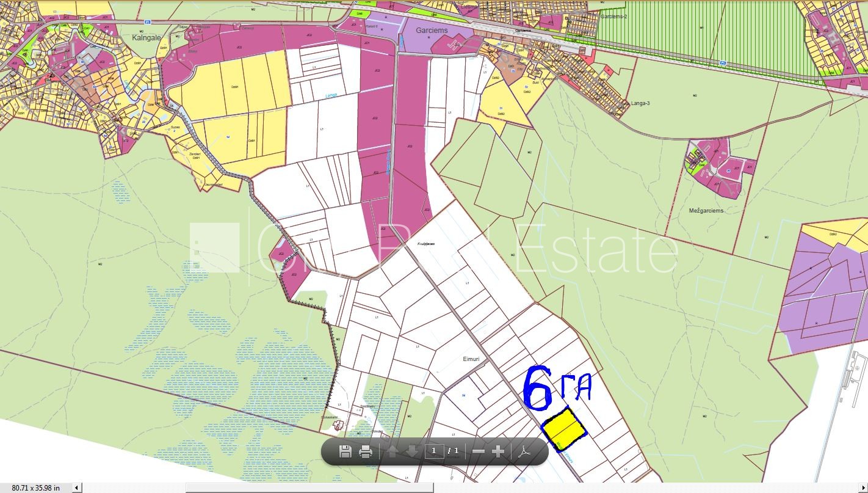Viewport: 868px width, 493px height.
Task: Zoom in using the plus icon
Action: tap(498, 451)
